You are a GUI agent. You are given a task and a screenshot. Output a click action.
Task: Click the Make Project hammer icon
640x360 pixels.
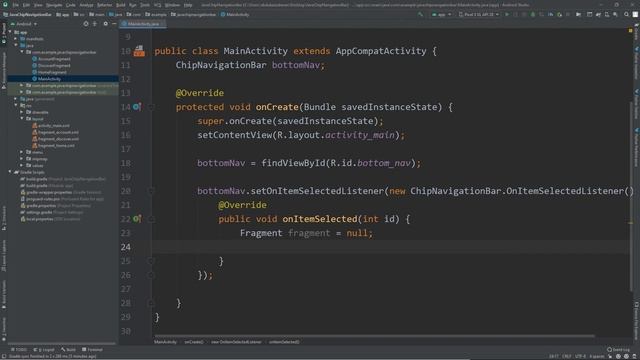420,15
